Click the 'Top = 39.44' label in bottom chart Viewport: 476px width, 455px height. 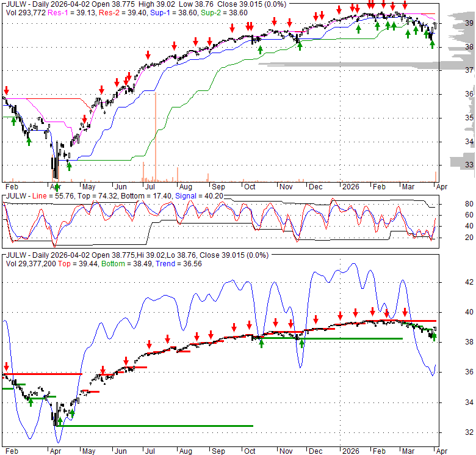(78, 264)
